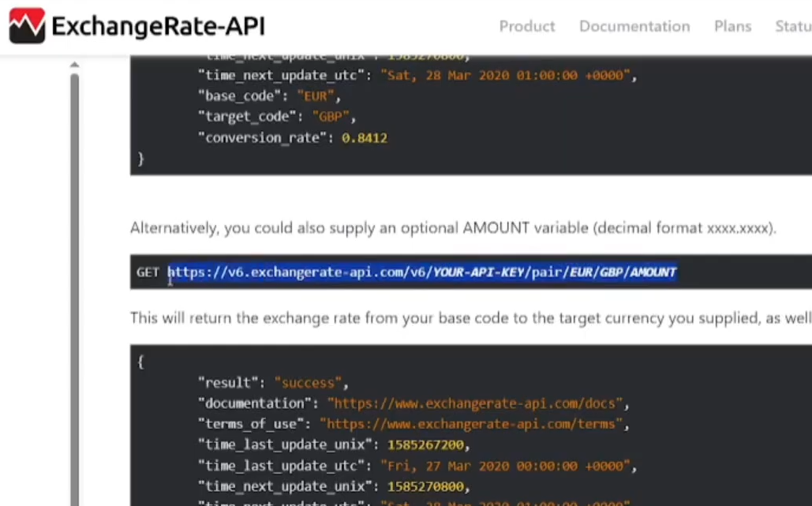
Task: Click the ExchangeRate-API brand name
Action: click(x=158, y=28)
